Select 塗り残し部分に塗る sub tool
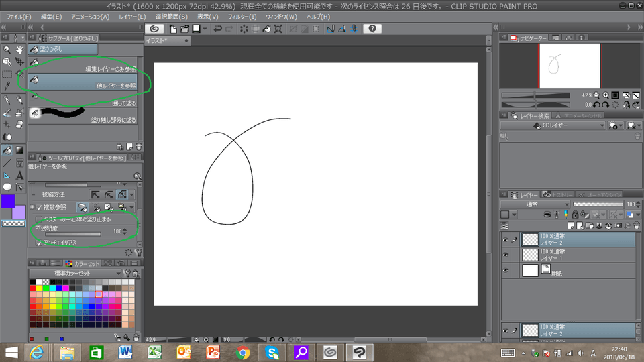This screenshot has height=362, width=644. click(x=83, y=116)
